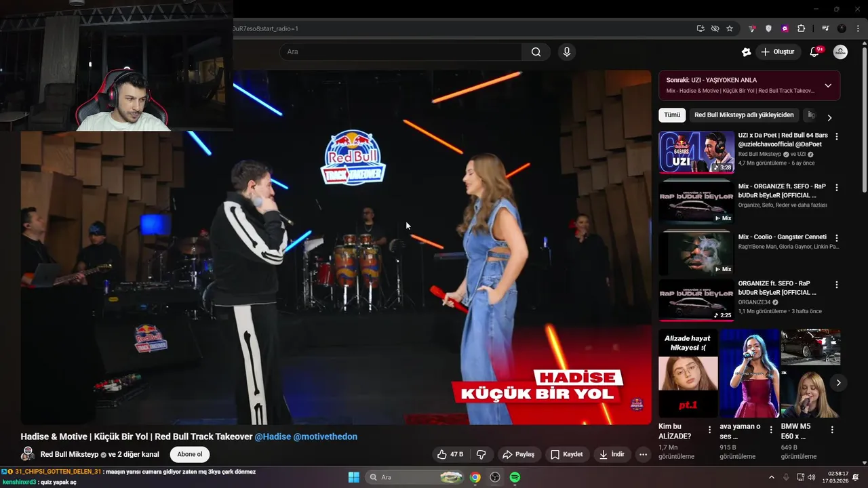
Task: Open ORGANIZE ft. SEFO 2:25 video thumbnail
Action: [x=696, y=300]
